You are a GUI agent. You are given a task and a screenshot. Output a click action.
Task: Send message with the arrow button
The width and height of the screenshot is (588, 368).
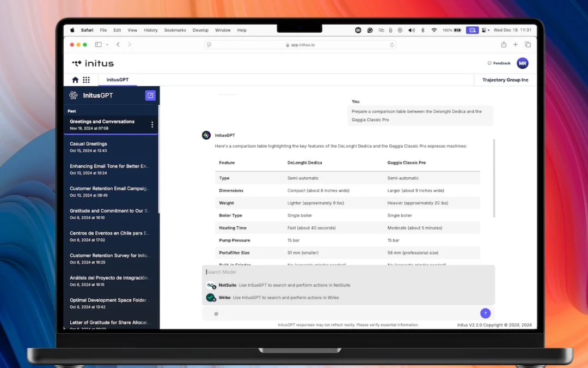point(485,313)
